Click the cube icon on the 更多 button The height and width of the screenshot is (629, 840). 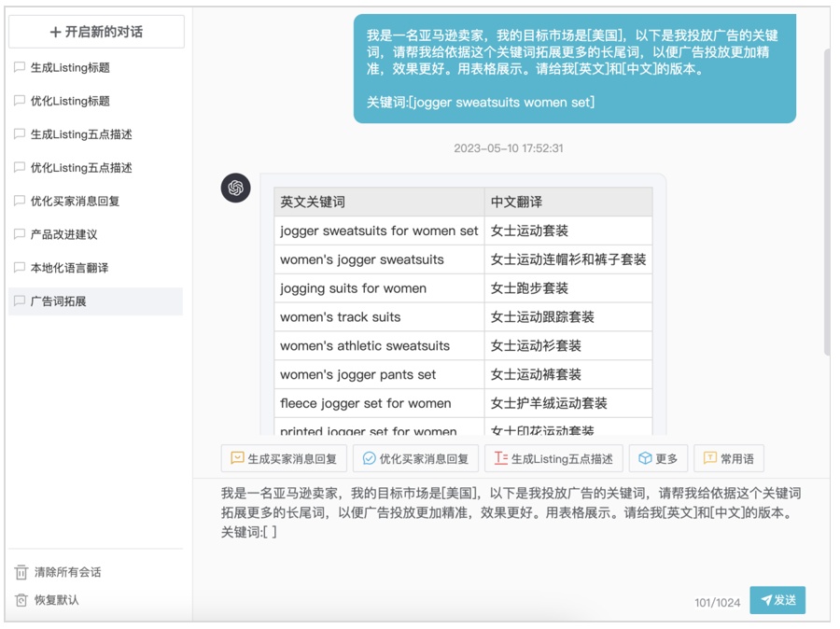tap(645, 458)
